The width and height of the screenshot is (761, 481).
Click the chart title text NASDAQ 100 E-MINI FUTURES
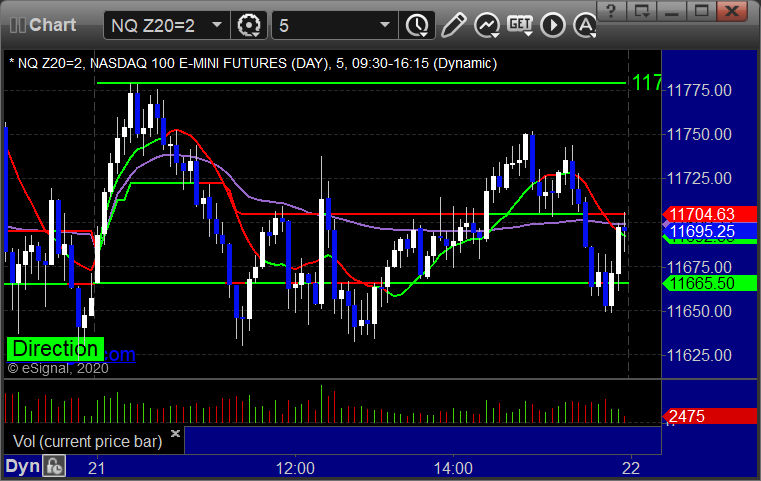(x=188, y=64)
